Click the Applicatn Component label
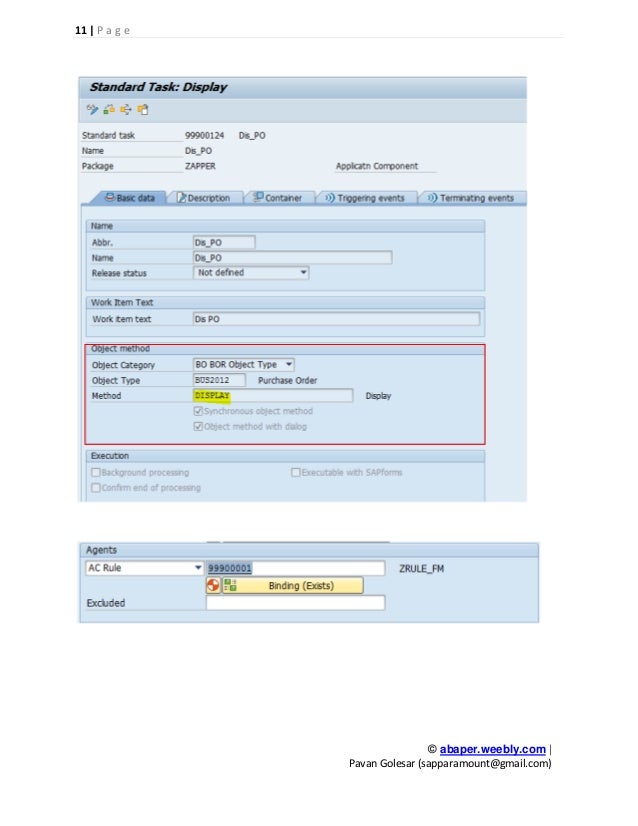Screen dimensions: 638x826 point(377,166)
